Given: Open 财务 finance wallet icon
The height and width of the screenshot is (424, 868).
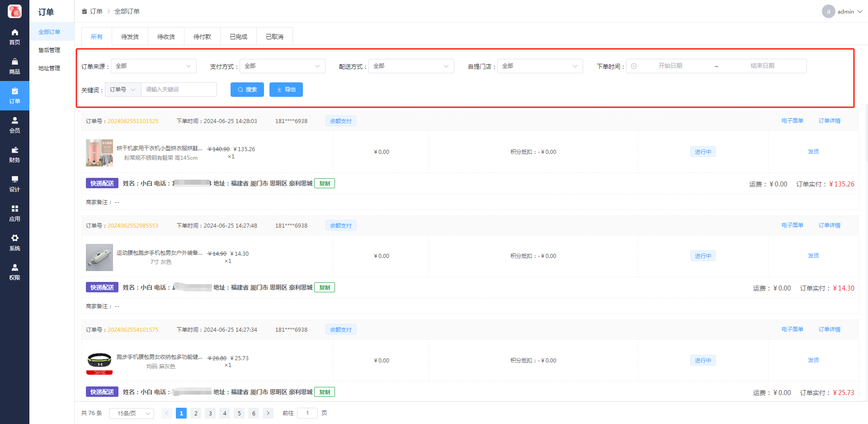Looking at the screenshot, I should click(x=14, y=150).
